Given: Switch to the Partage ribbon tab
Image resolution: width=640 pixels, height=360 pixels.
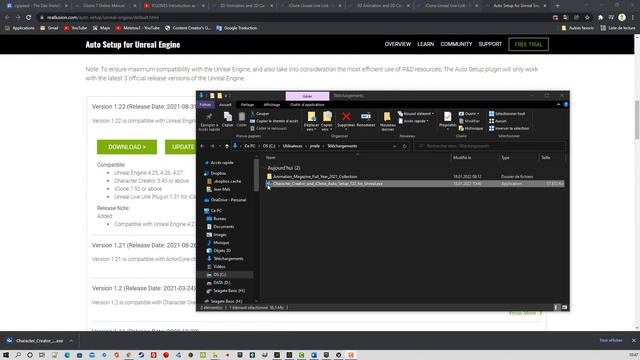Looking at the screenshot, I should (247, 104).
